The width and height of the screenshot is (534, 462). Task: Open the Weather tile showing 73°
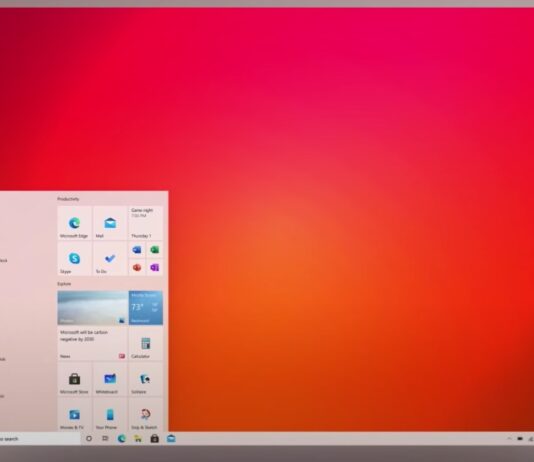pyautogui.click(x=146, y=308)
